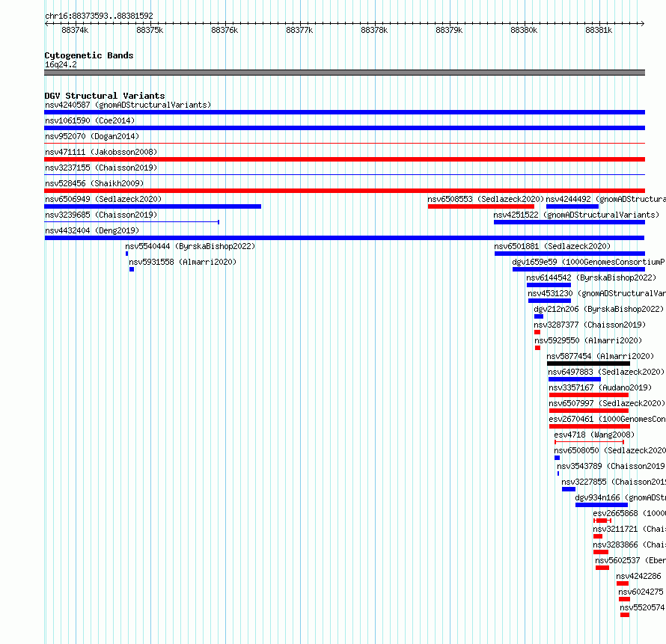
Task: Click the 16q24.2 cytogenetic band bar
Action: (344, 73)
